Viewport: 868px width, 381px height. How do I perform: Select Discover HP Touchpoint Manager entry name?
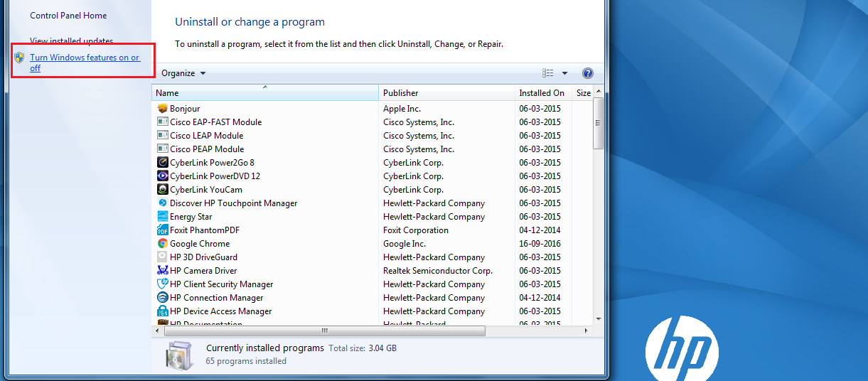pyautogui.click(x=234, y=203)
